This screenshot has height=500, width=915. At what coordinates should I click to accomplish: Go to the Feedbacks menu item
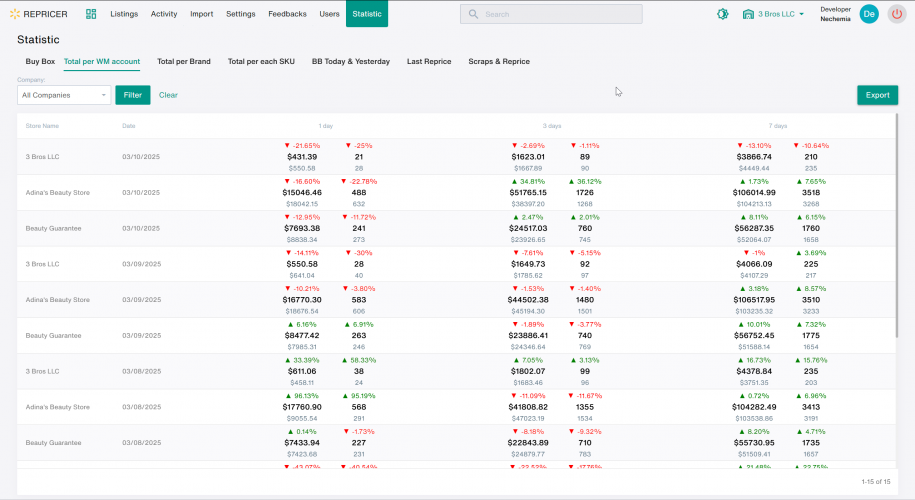point(288,14)
